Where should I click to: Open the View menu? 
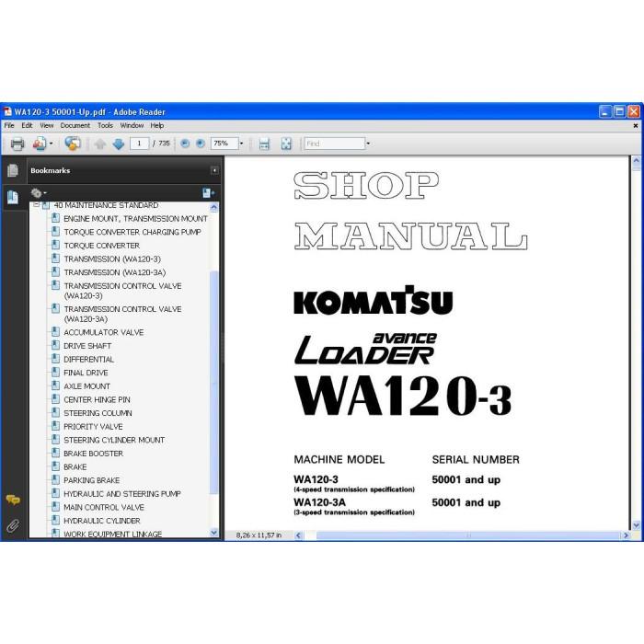(46, 125)
